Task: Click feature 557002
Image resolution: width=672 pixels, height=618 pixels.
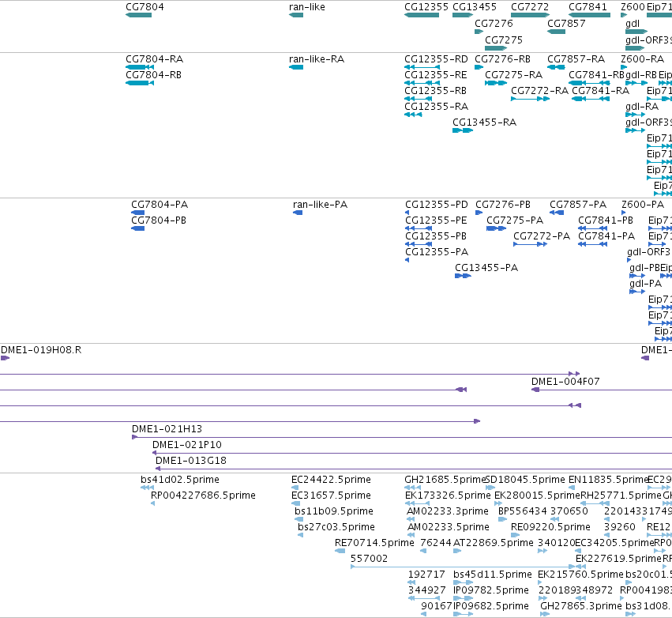Action: (x=463, y=567)
